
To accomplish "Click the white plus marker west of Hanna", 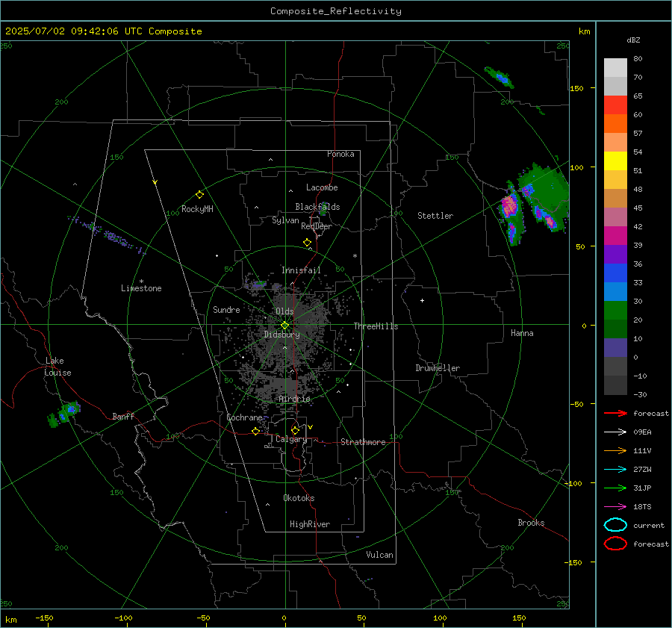I will tap(422, 300).
